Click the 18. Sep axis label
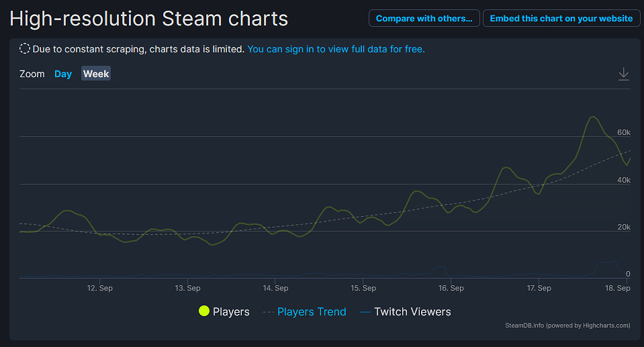 click(x=618, y=288)
